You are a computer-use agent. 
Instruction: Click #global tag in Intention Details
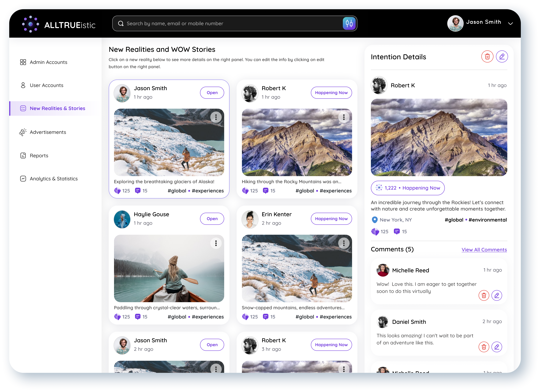point(454,220)
